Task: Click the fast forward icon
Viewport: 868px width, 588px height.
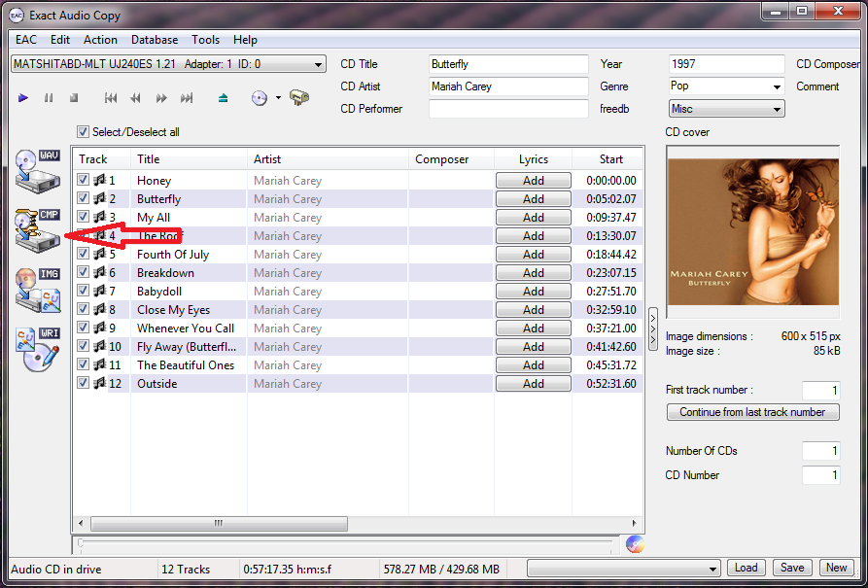Action: [x=161, y=98]
